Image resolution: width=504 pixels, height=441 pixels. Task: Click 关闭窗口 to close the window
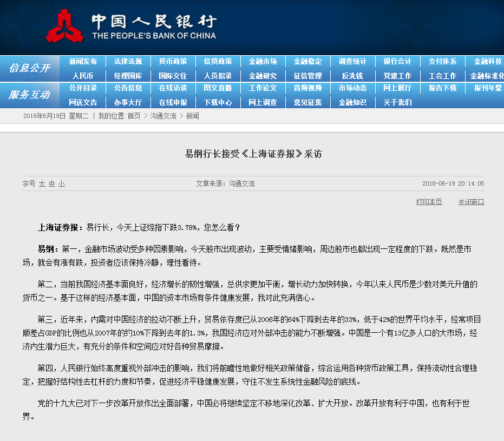(471, 202)
